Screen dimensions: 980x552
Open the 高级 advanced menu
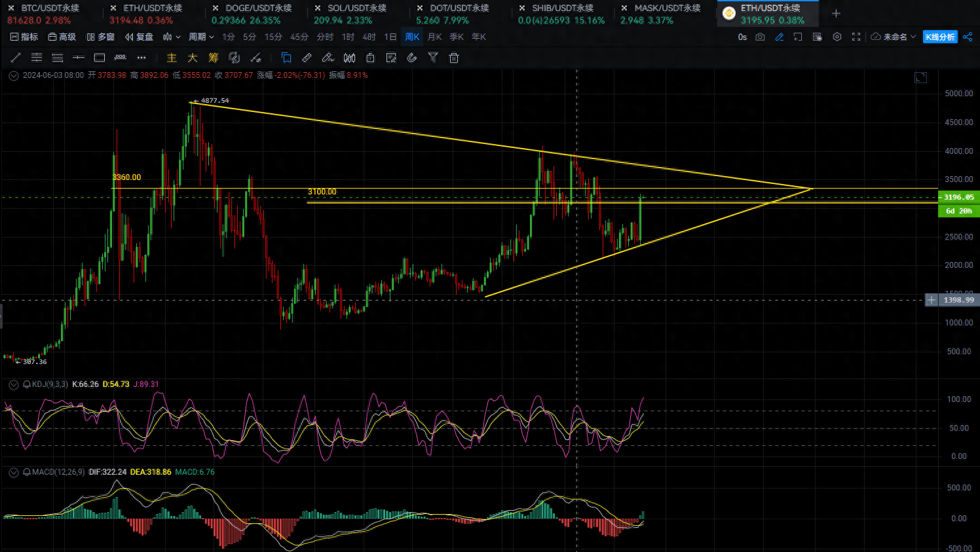62,37
